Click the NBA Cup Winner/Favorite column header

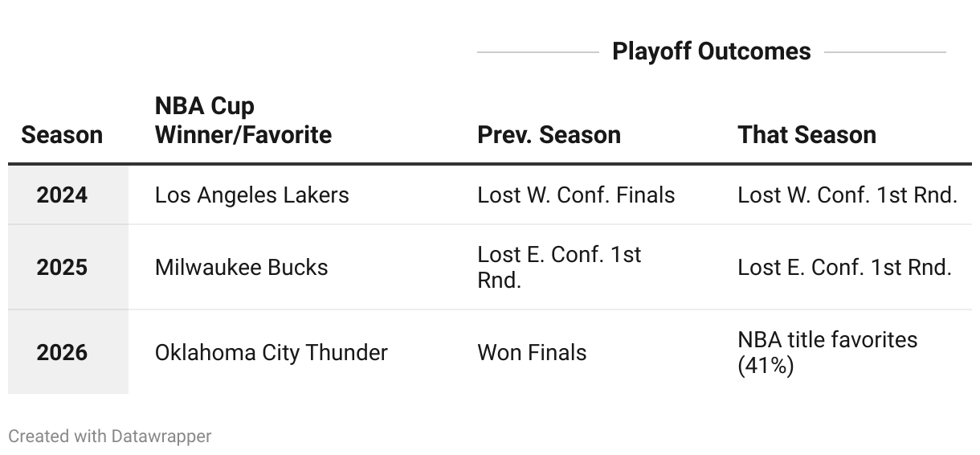(x=243, y=121)
